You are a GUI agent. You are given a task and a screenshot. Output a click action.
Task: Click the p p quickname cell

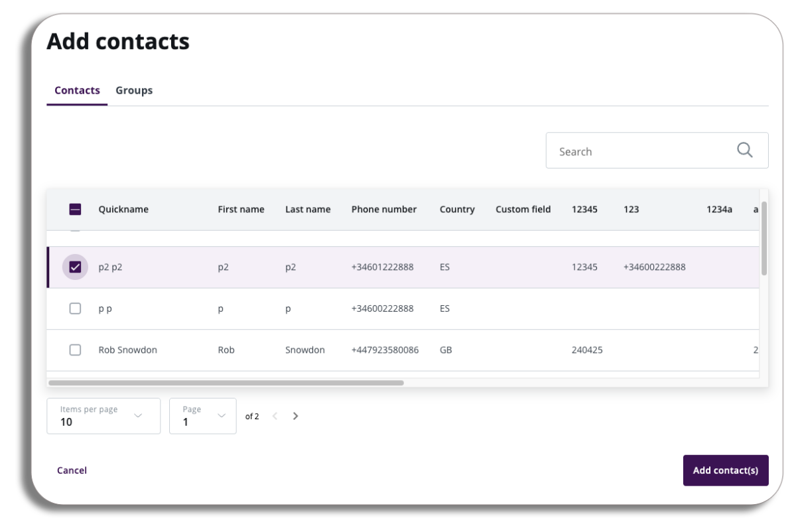click(x=105, y=308)
